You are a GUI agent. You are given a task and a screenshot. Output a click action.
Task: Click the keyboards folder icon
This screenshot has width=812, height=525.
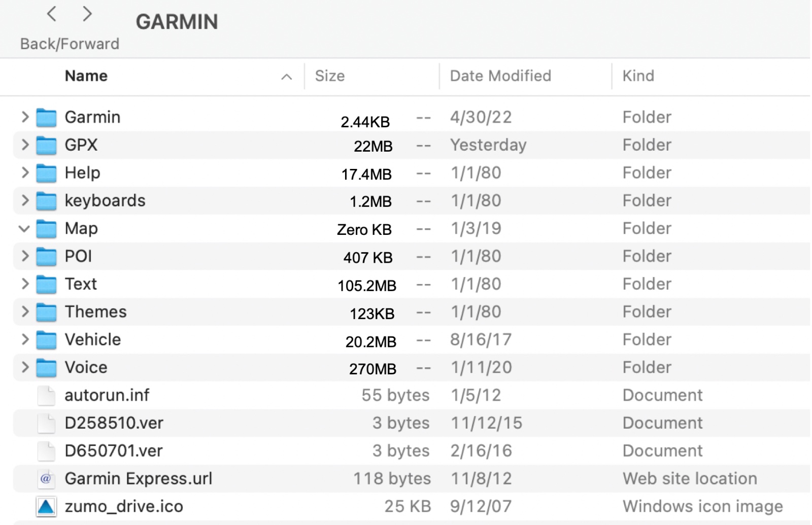[46, 201]
